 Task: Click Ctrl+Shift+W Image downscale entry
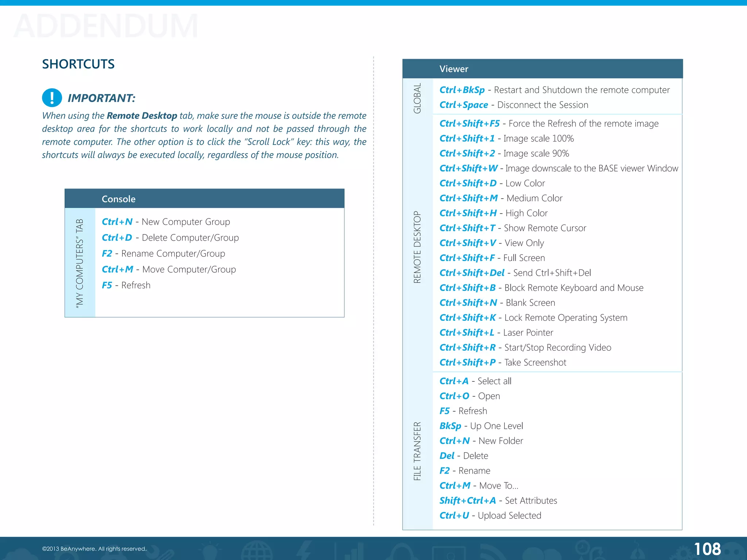coord(558,168)
